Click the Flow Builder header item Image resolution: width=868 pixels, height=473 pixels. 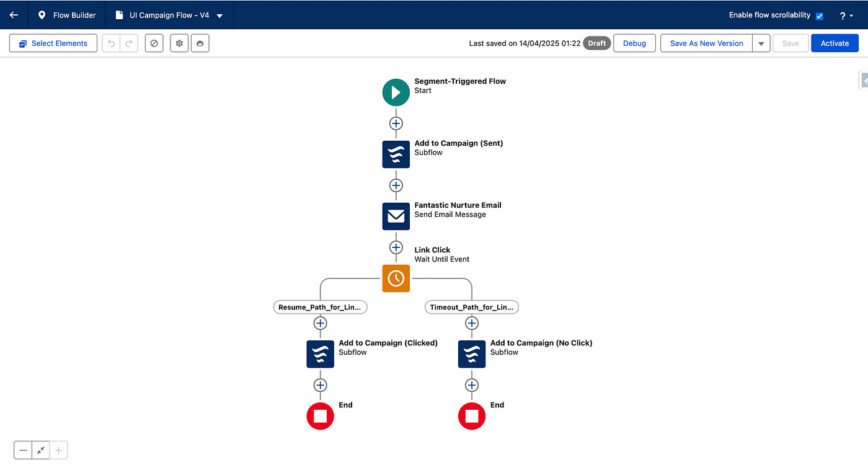67,15
